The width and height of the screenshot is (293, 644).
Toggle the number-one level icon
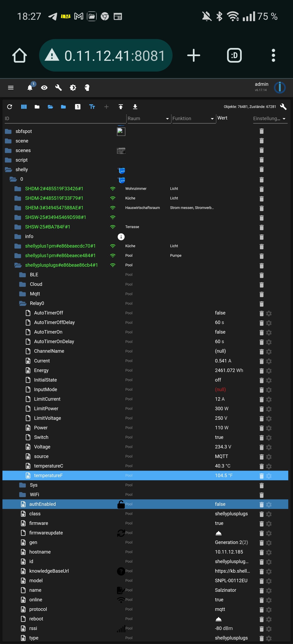pos(78,107)
